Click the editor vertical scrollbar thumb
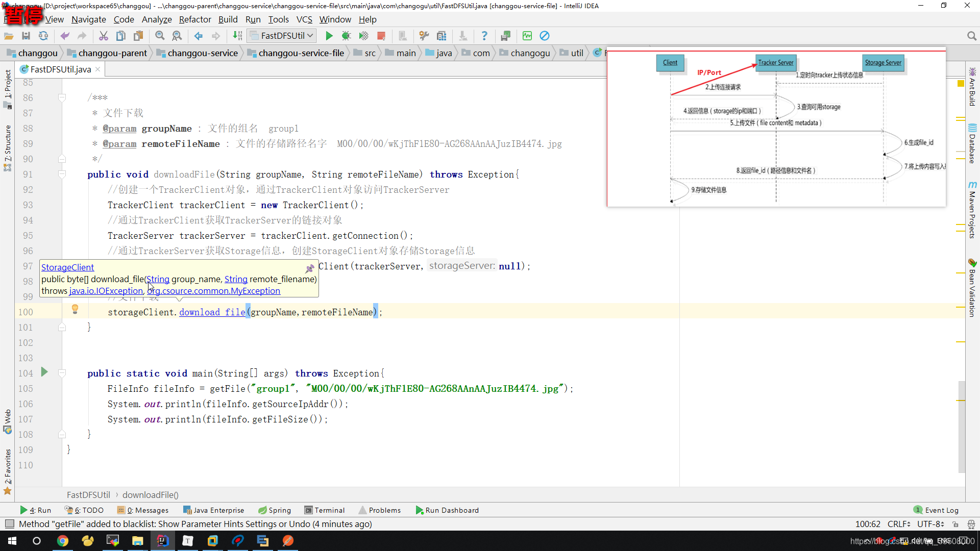Image resolution: width=980 pixels, height=551 pixels. tap(962, 427)
